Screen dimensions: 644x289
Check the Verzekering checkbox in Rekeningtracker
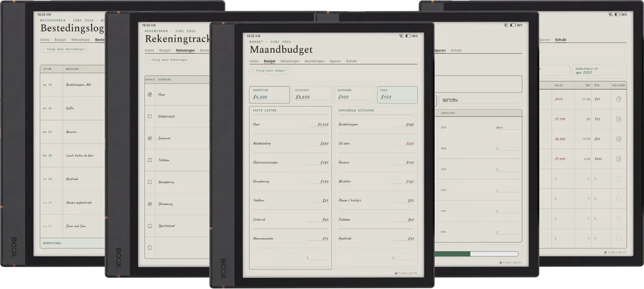click(x=150, y=182)
